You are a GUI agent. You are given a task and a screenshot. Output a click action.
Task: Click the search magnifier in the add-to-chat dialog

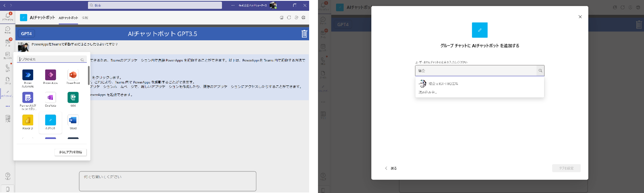tap(540, 71)
